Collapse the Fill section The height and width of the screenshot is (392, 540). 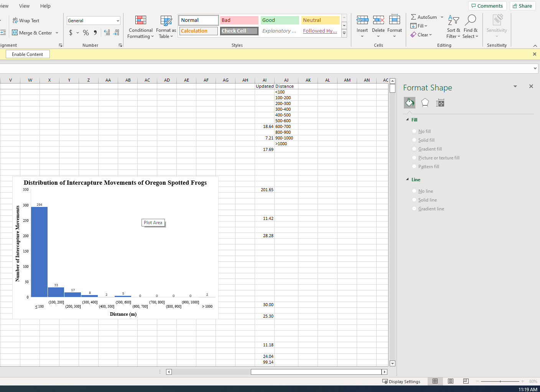click(407, 120)
